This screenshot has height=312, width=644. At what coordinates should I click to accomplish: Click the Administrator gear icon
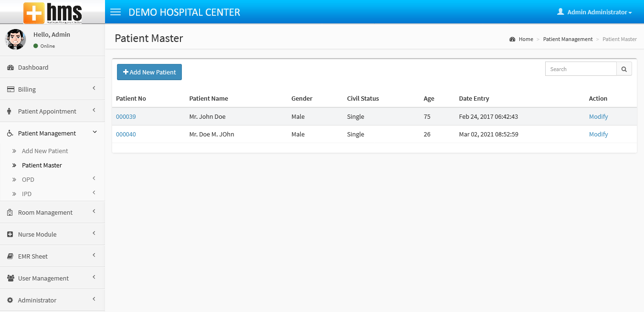pyautogui.click(x=10, y=301)
